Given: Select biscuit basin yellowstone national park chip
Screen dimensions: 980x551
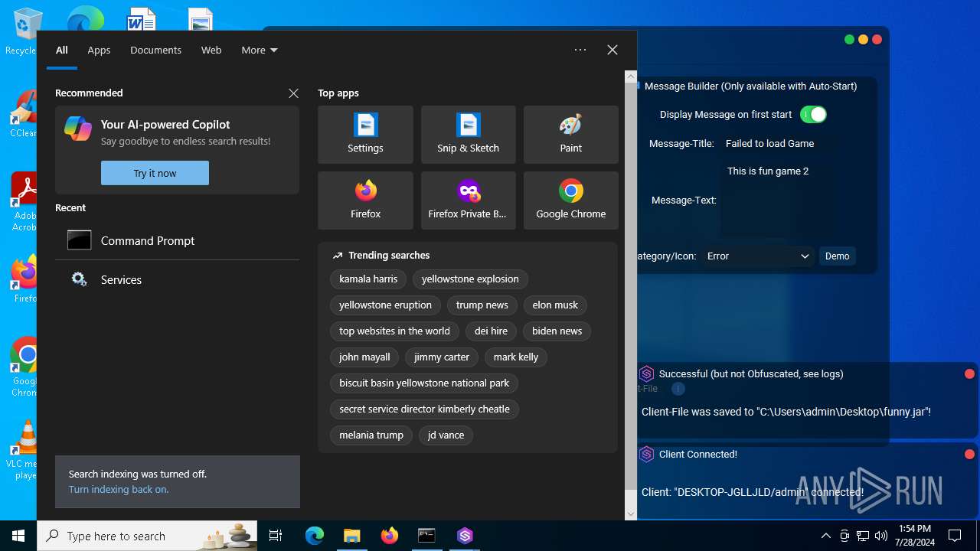Looking at the screenshot, I should 424,383.
